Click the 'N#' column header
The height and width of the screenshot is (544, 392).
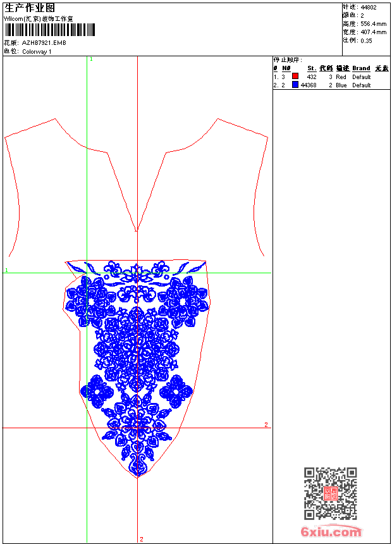(286, 68)
